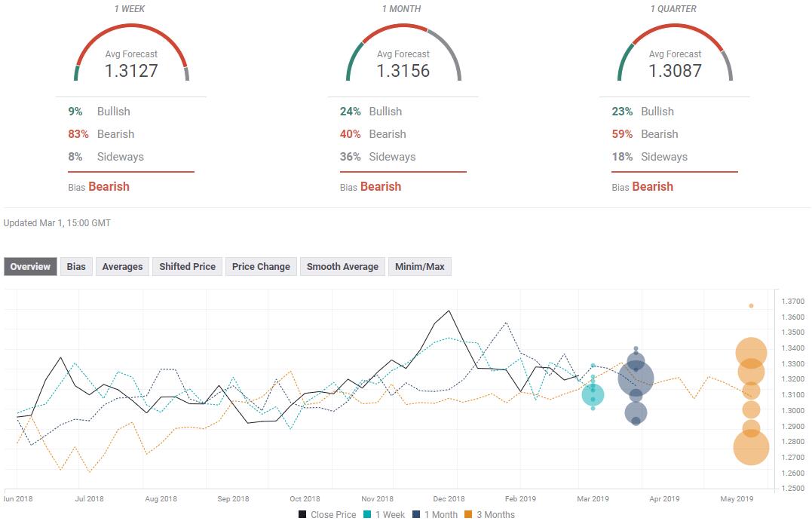The image size is (812, 524).
Task: Click the 9% Bullish row
Action: 100,112
